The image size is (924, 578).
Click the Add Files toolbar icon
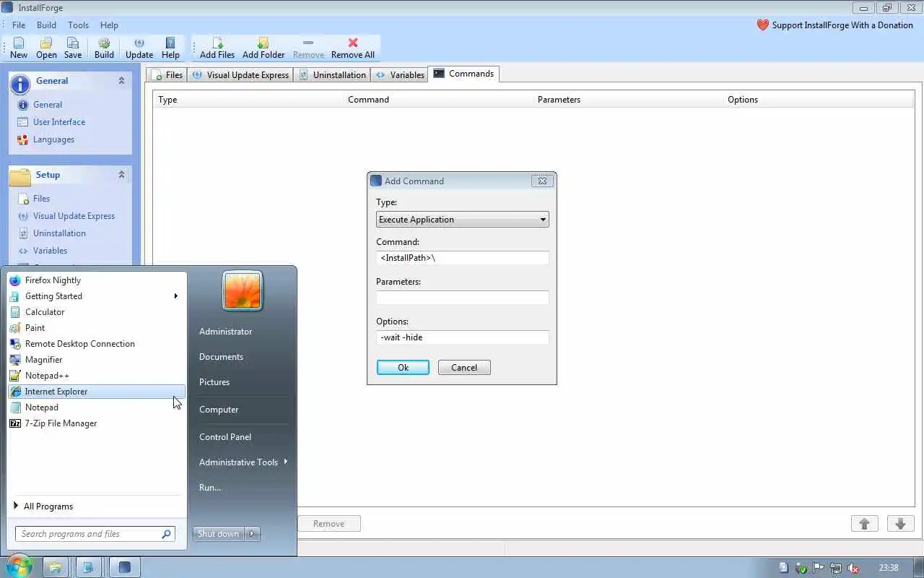pyautogui.click(x=217, y=48)
